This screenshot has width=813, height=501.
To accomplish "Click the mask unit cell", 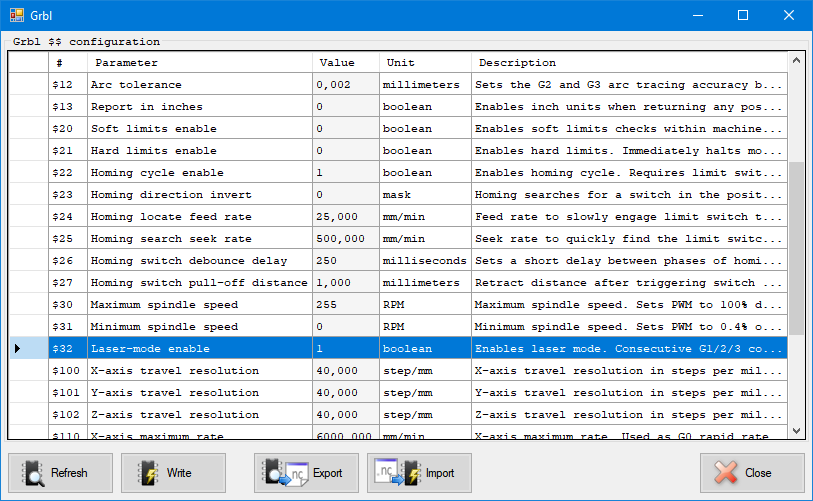I will point(425,194).
